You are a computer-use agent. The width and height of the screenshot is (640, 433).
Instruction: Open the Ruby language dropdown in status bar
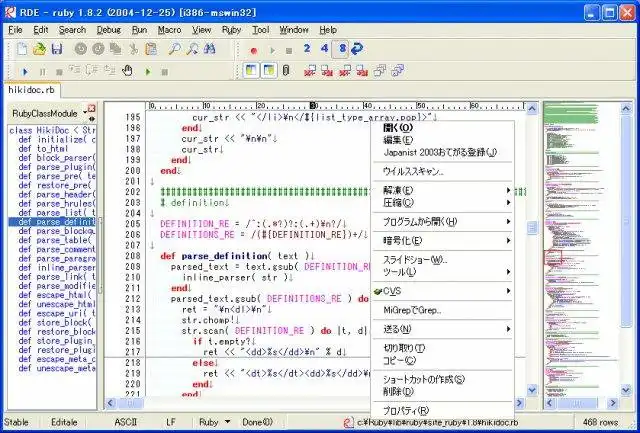(227, 422)
